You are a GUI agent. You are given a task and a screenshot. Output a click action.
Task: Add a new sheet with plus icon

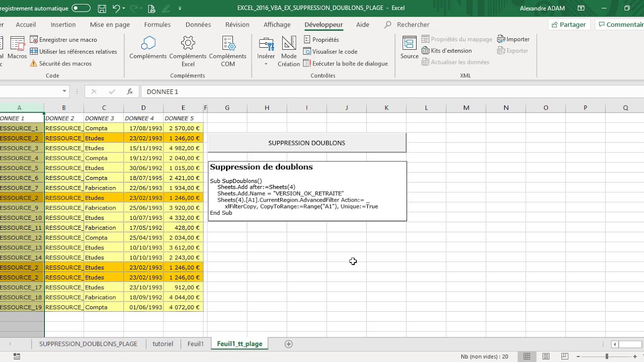288,344
